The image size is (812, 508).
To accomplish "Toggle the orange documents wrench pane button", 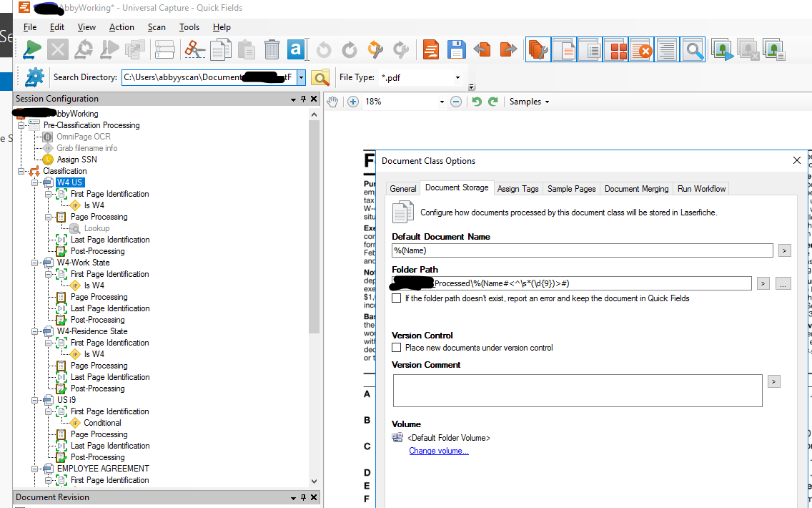I will 538,50.
